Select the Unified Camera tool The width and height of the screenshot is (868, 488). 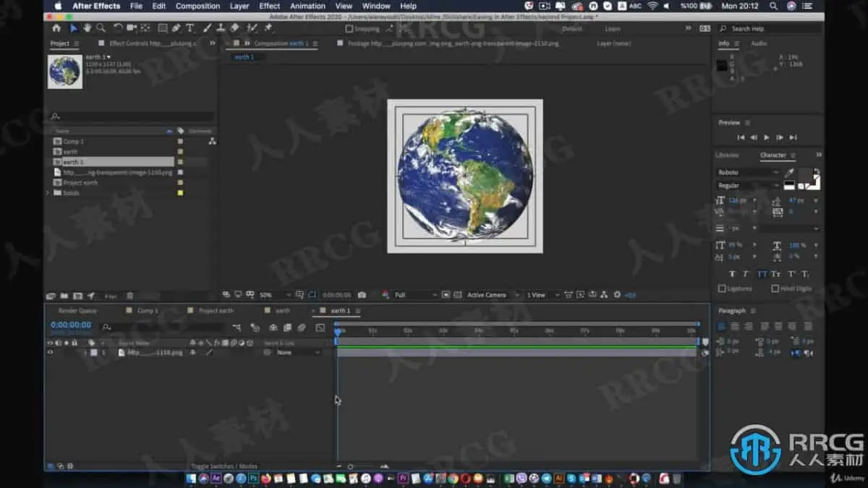coord(132,28)
